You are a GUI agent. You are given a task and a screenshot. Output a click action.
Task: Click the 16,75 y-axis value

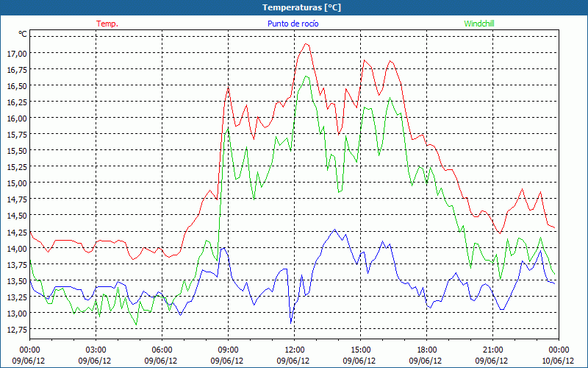(x=17, y=70)
